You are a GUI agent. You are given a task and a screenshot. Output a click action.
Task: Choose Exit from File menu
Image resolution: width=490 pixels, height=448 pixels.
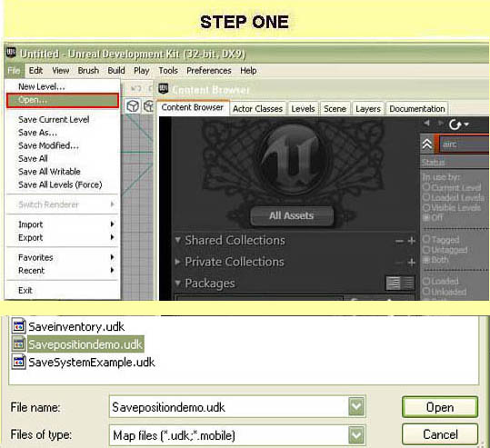63,290
